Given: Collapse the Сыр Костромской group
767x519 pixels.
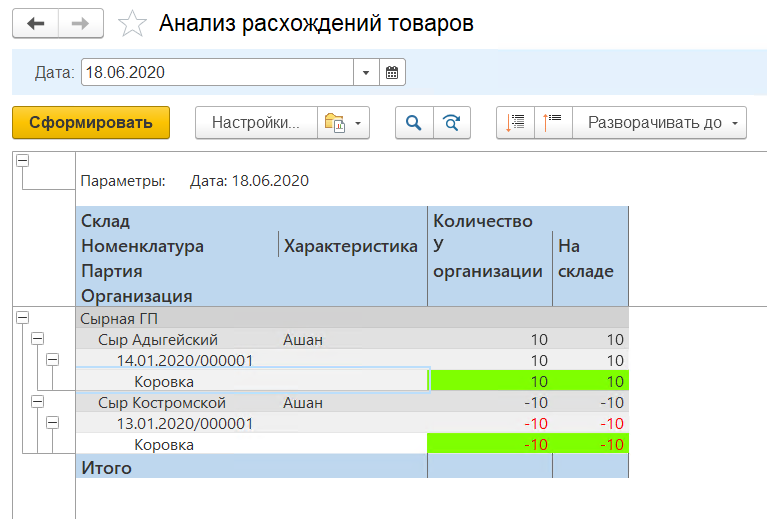Looking at the screenshot, I should click(x=38, y=401).
